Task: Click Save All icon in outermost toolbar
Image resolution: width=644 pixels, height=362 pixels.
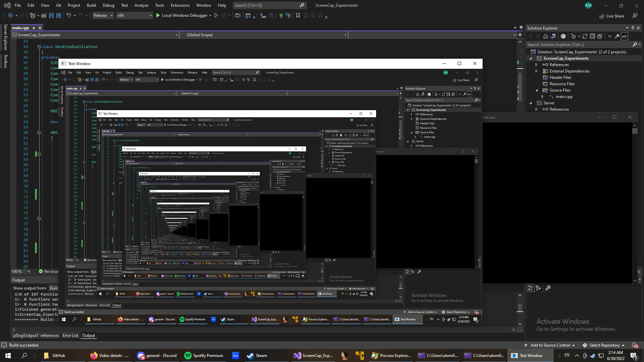Action: (x=58, y=15)
